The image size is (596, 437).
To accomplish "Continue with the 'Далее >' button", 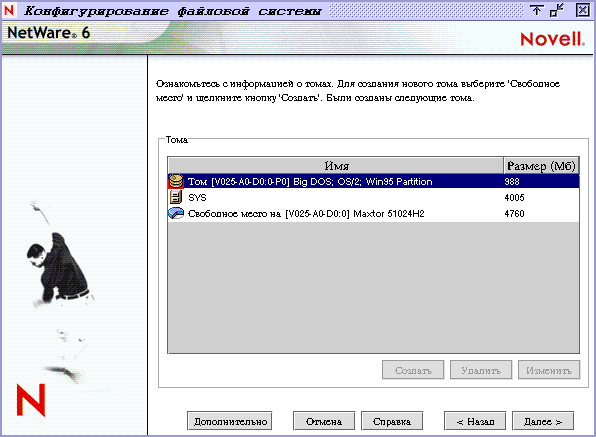I will (x=543, y=421).
